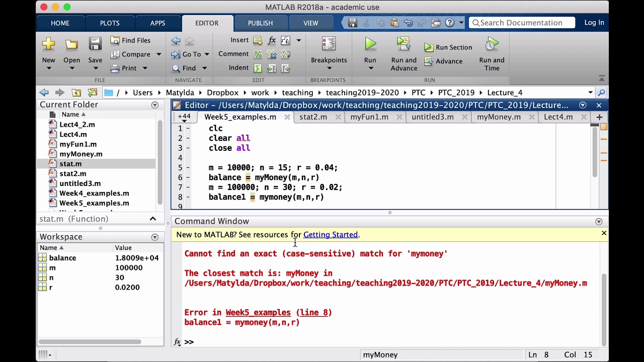Switch to the APPS ribbon tab
This screenshot has height=362, width=644.
click(157, 23)
